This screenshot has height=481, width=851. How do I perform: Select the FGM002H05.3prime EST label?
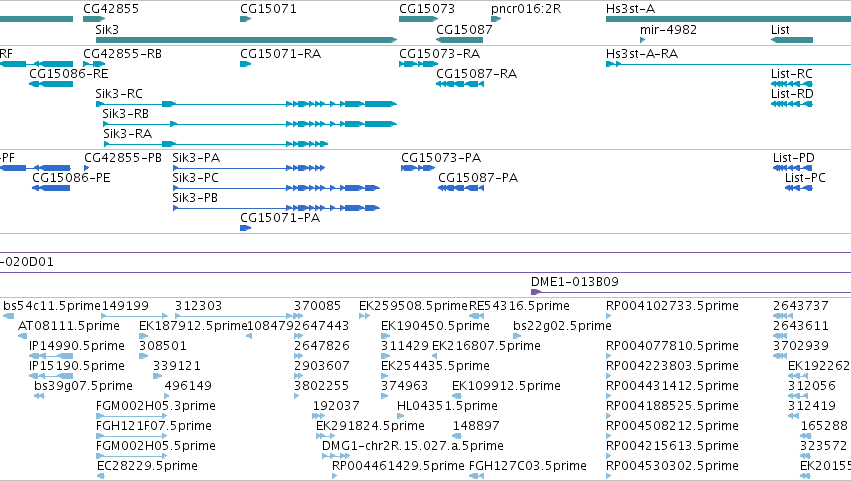tap(155, 406)
